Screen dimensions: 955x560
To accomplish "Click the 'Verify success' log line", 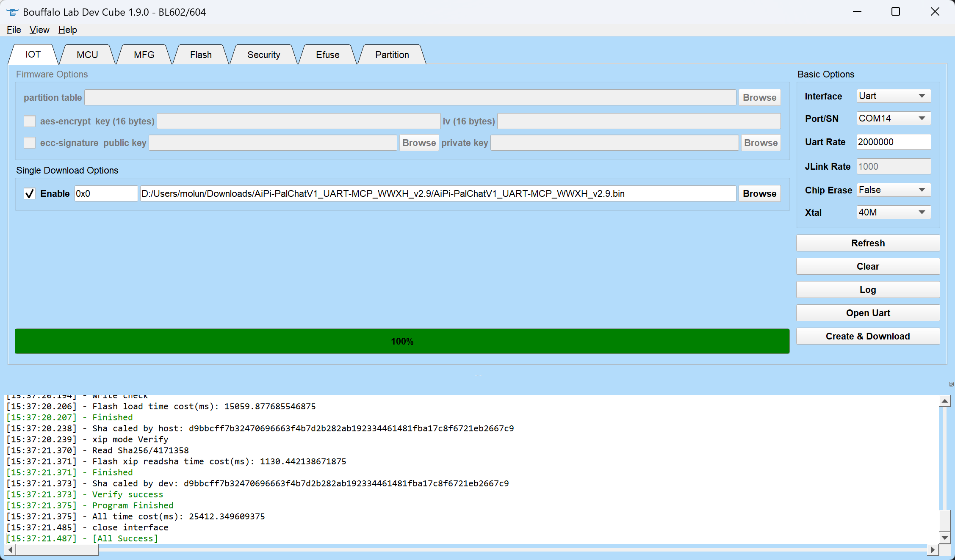I will (85, 494).
